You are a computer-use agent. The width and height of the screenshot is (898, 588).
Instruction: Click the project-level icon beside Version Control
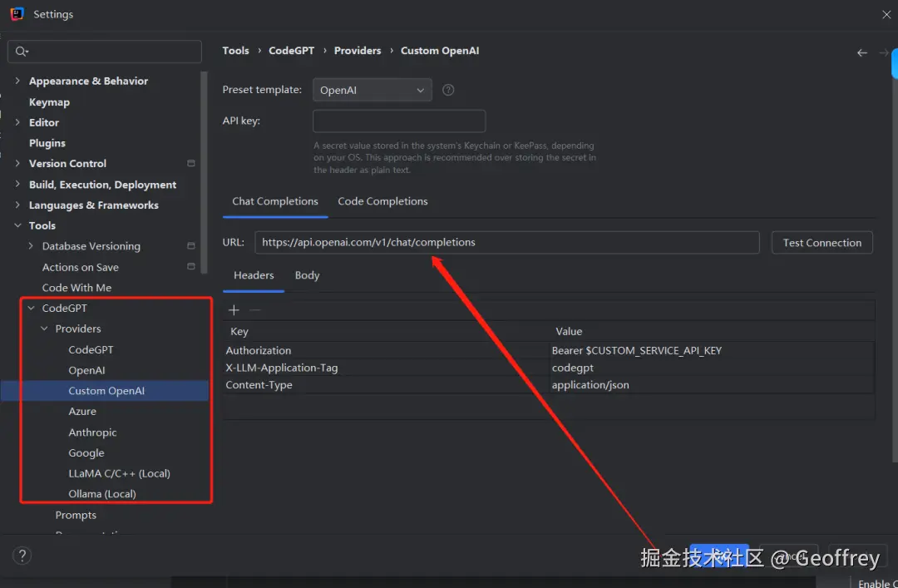191,163
